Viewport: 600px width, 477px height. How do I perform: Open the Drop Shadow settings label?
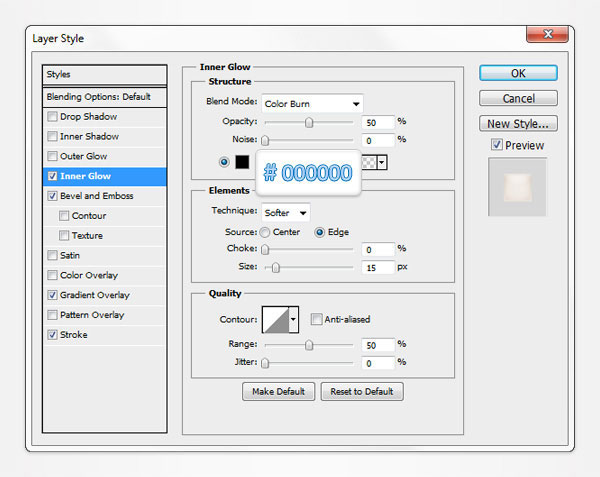click(88, 116)
